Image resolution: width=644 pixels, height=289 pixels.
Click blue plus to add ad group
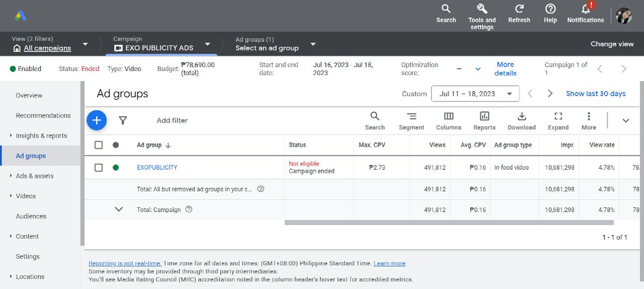[97, 120]
